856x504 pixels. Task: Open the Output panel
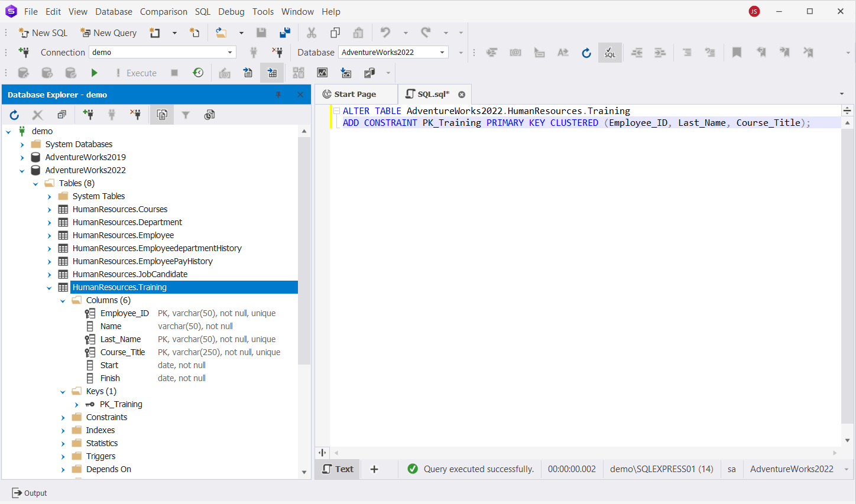coord(30,493)
